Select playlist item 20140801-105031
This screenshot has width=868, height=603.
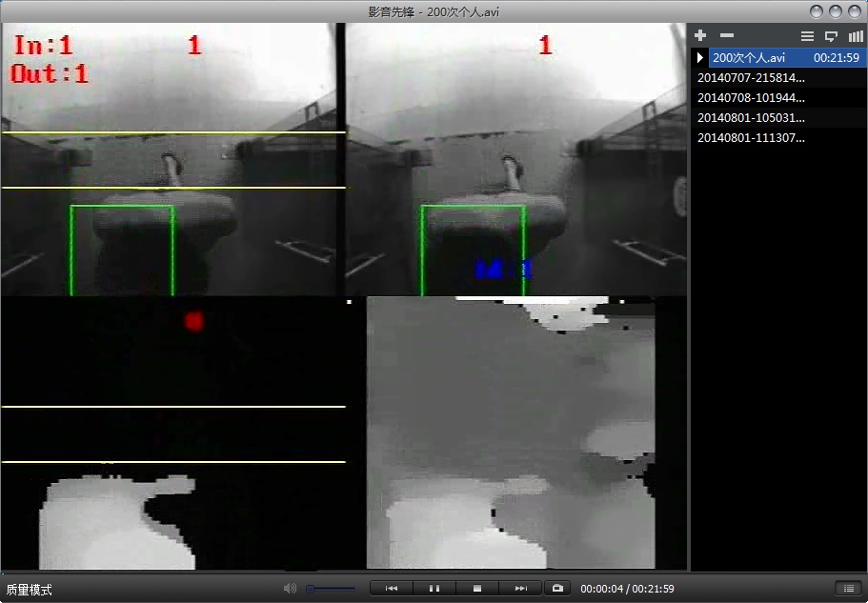pos(751,118)
